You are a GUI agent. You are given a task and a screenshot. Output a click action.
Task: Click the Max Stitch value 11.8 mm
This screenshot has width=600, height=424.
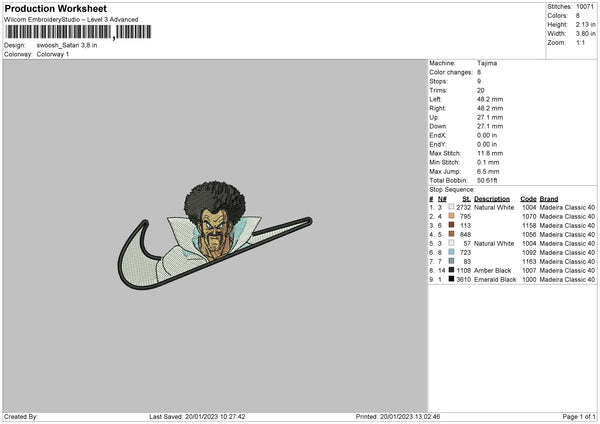pyautogui.click(x=490, y=153)
